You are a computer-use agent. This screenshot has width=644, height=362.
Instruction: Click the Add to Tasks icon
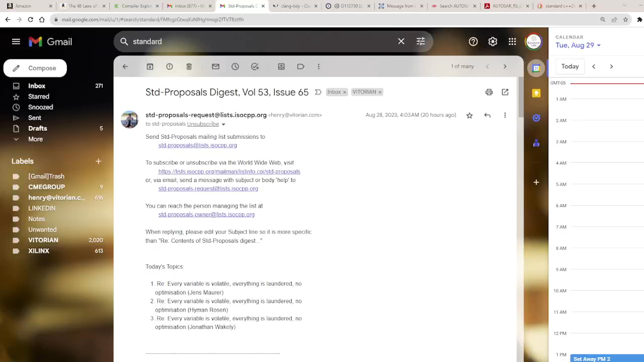(255, 66)
